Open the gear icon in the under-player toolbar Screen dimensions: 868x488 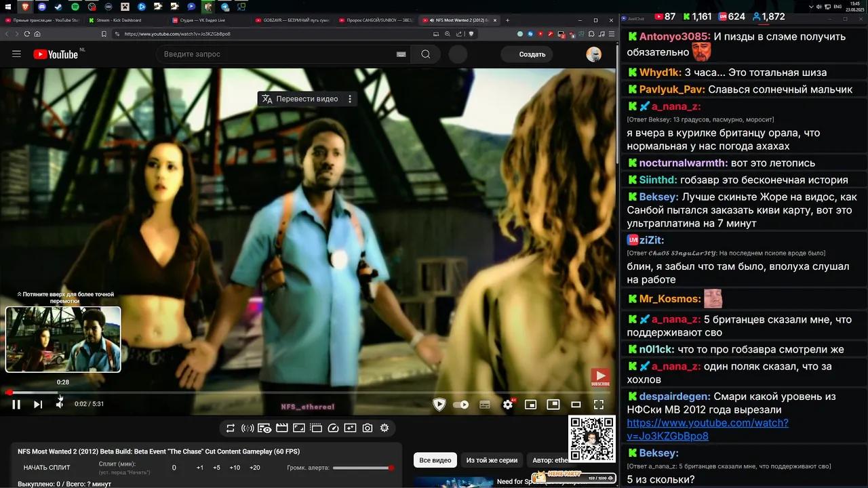click(384, 428)
